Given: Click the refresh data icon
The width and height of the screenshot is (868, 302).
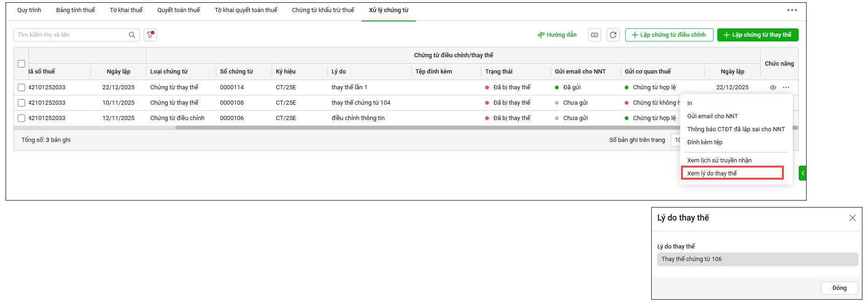Looking at the screenshot, I should point(613,35).
